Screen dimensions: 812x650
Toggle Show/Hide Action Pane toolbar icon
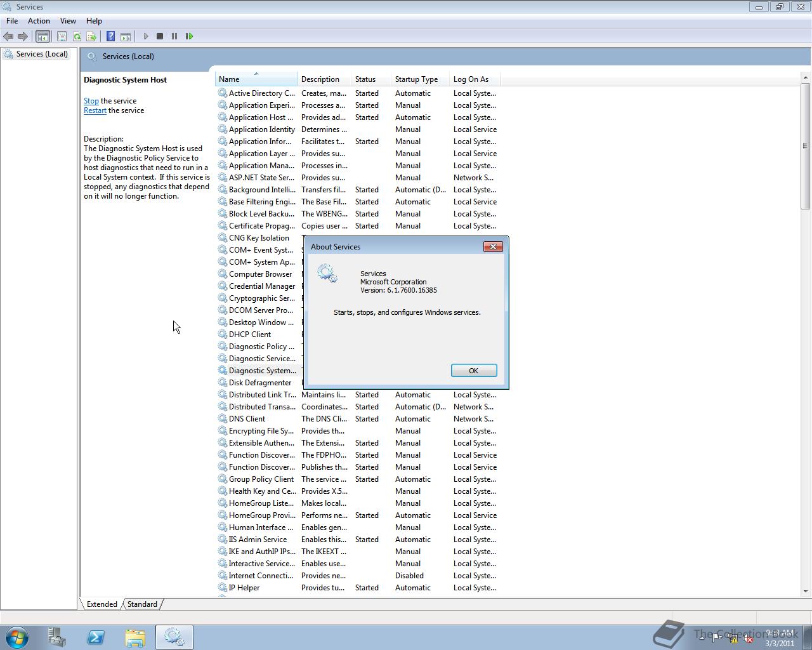126,36
